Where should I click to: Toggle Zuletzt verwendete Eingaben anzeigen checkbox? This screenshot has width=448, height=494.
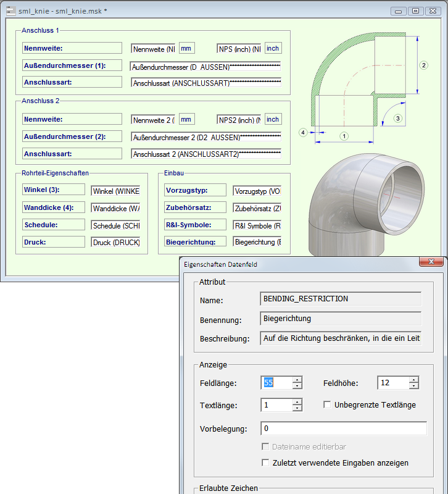266,463
